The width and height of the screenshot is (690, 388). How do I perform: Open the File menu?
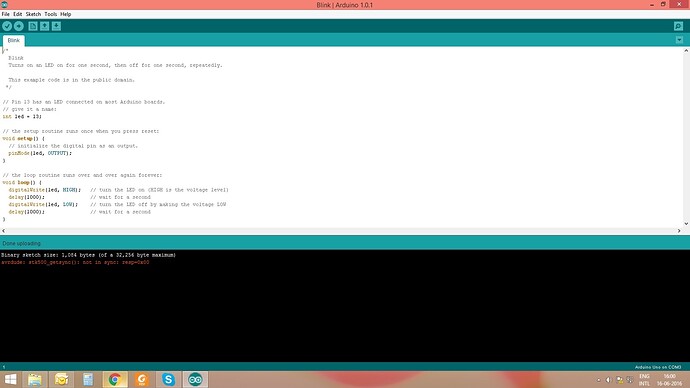[x=5, y=14]
